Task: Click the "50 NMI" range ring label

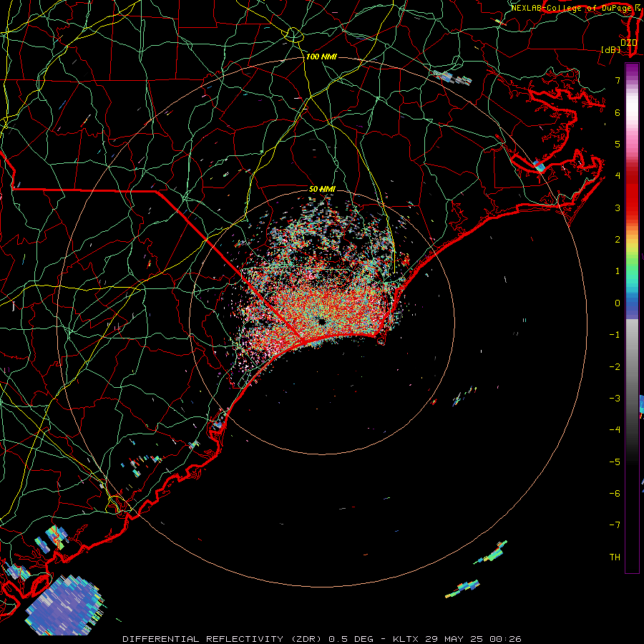Action: click(x=323, y=189)
